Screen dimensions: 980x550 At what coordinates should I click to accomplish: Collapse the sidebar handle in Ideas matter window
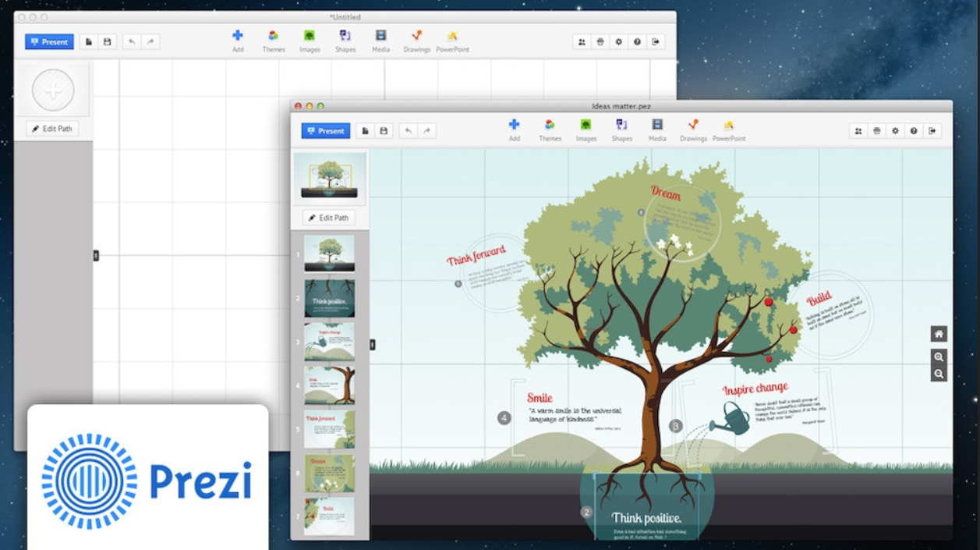click(372, 344)
